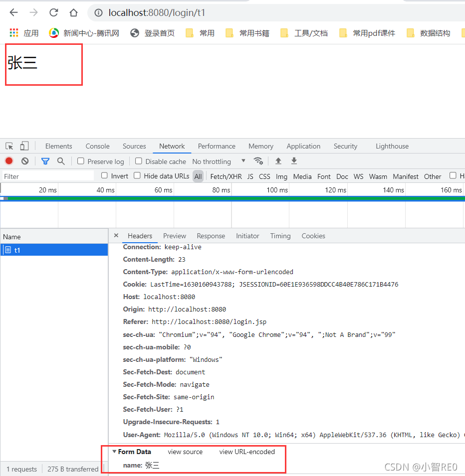
Task: Open network conditions wifi icon
Action: pyautogui.click(x=258, y=161)
